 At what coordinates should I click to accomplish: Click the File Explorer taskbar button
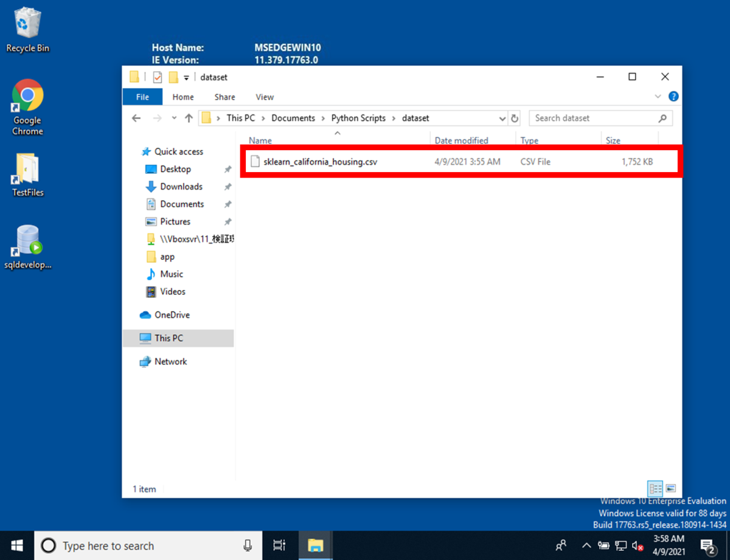pos(315,545)
